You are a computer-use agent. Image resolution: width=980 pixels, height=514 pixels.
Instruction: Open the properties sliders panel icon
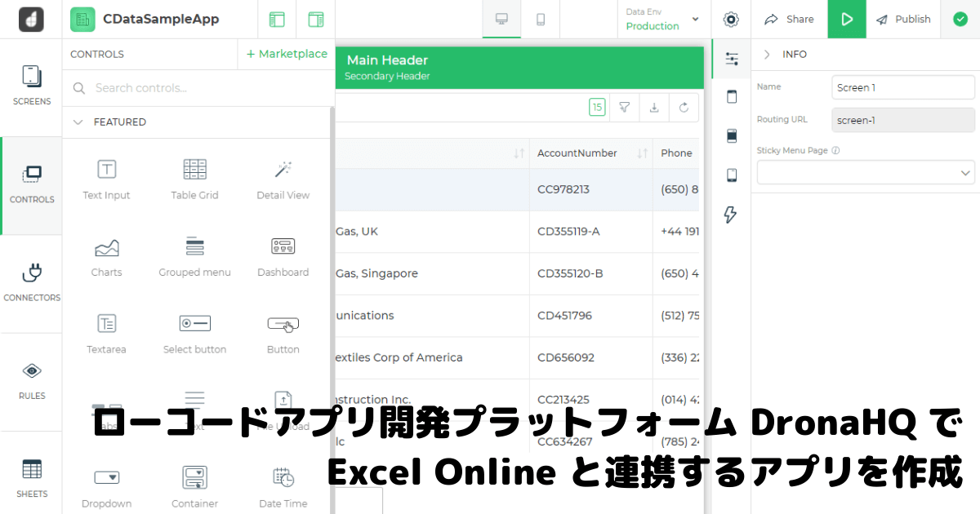(x=732, y=59)
